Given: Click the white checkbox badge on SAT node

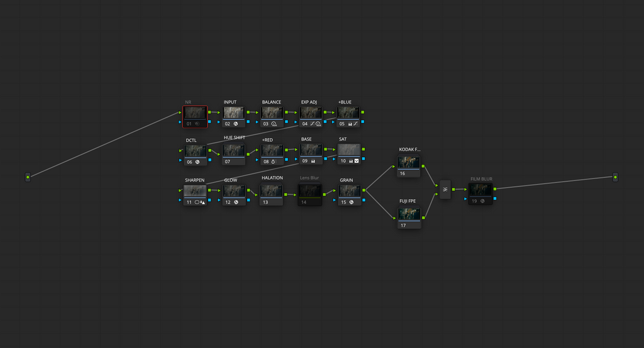Looking at the screenshot, I should (357, 161).
